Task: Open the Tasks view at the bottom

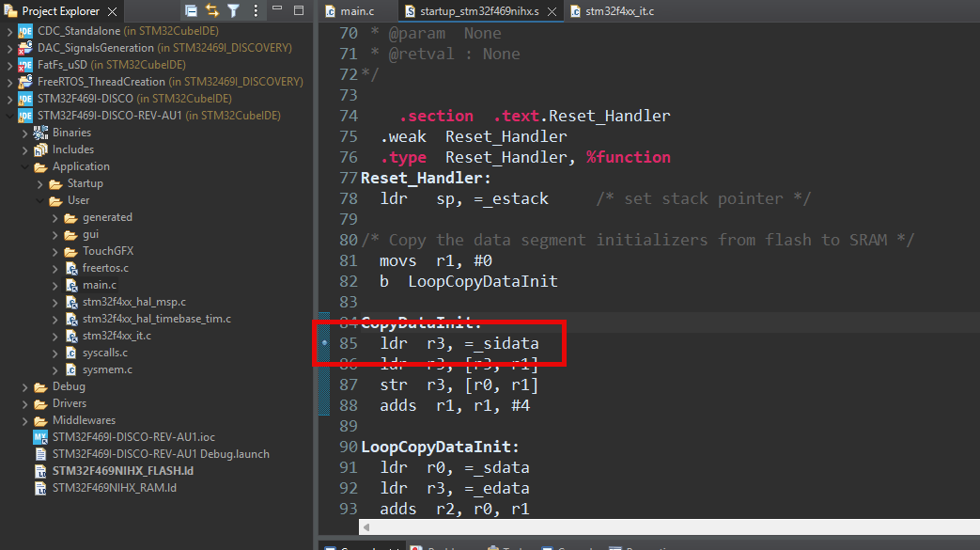Action: (x=507, y=546)
